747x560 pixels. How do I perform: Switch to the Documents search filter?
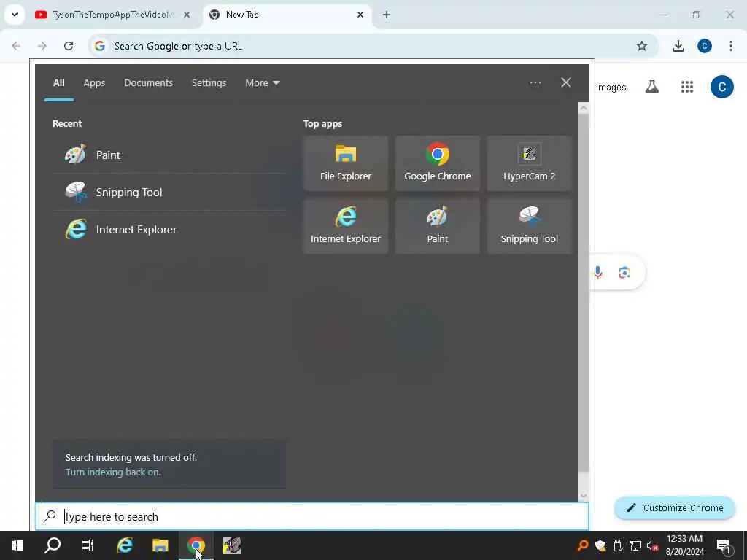tap(148, 83)
